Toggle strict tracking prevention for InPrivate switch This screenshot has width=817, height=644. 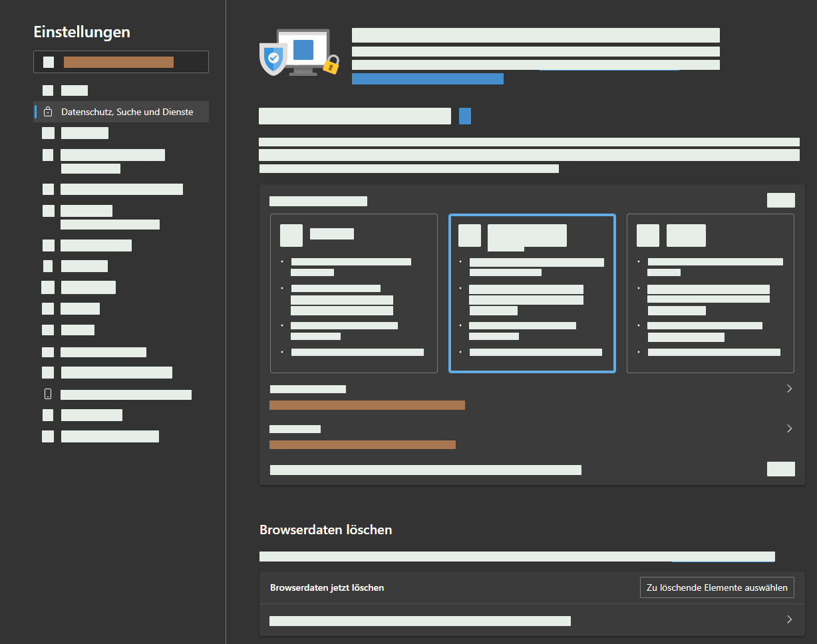[x=780, y=469]
